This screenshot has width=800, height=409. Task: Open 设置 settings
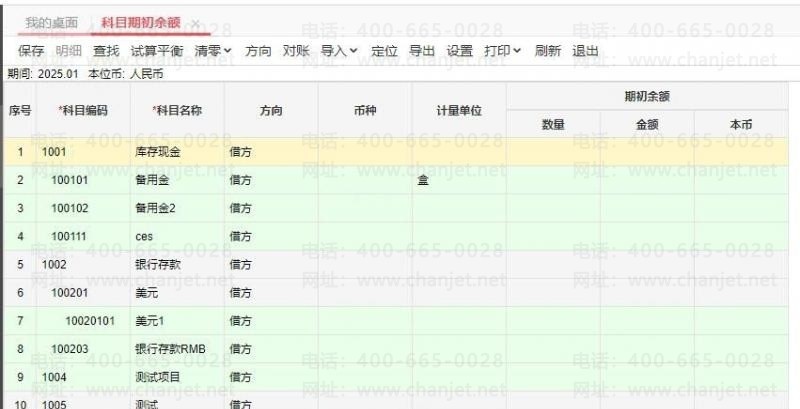click(x=460, y=50)
